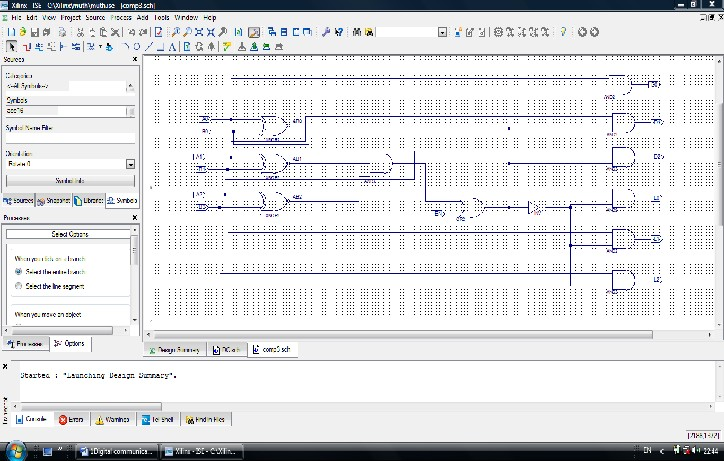Select the Add Net Name tool

pos(39,46)
